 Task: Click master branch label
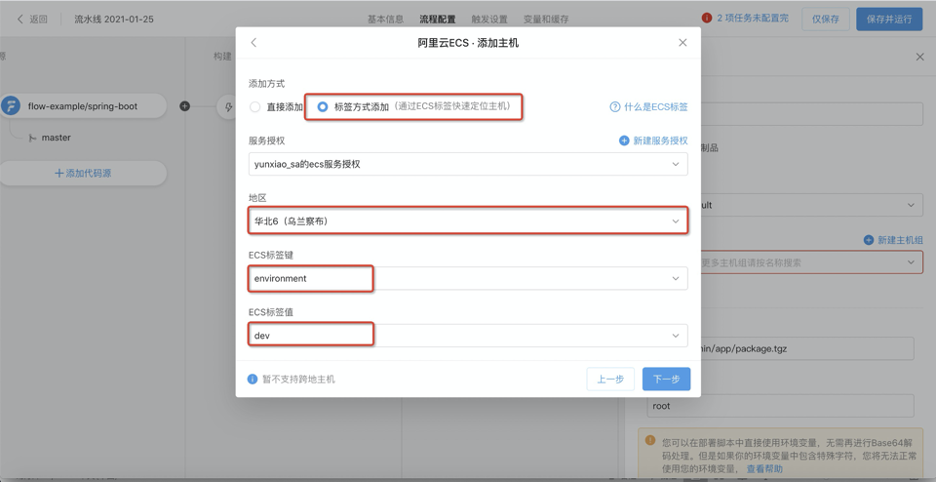56,138
